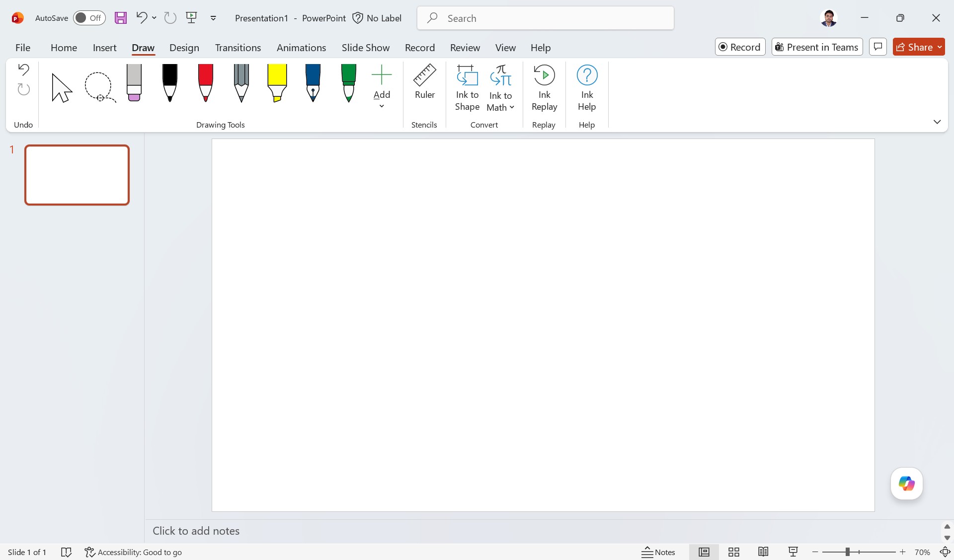Click notes pane scroll down arrow
Viewport: 954px width, 560px height.
pyautogui.click(x=947, y=538)
